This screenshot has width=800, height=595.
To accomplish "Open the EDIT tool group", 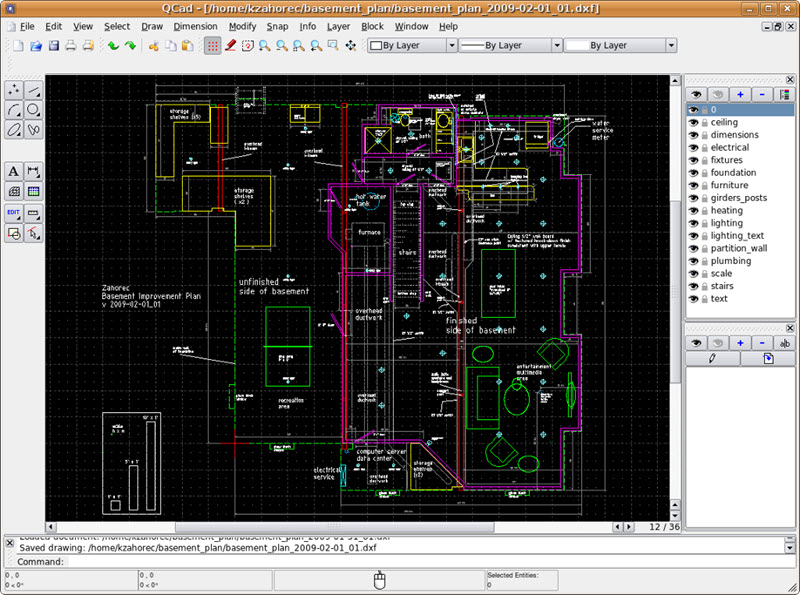I will (13, 213).
